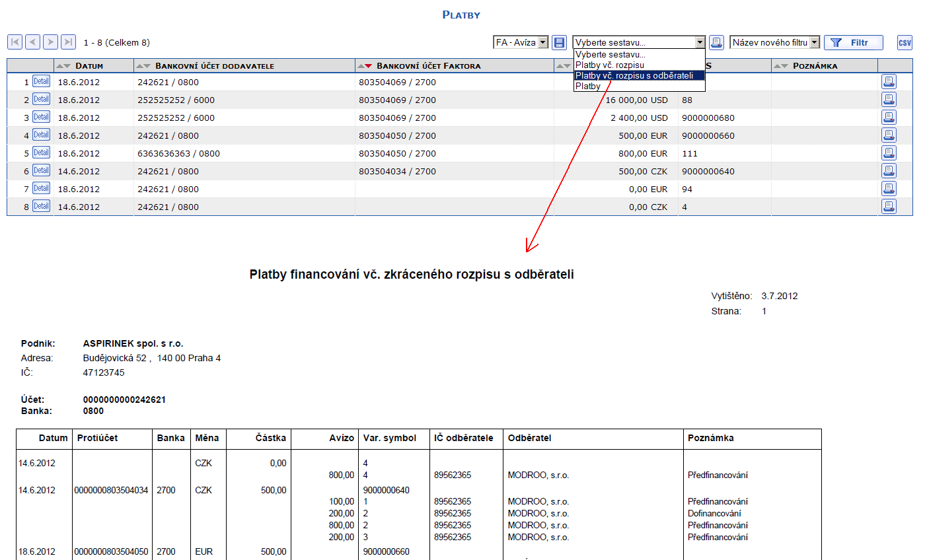The height and width of the screenshot is (560, 925).
Task: Print icon for row 8 with VS 4
Action: [x=889, y=207]
